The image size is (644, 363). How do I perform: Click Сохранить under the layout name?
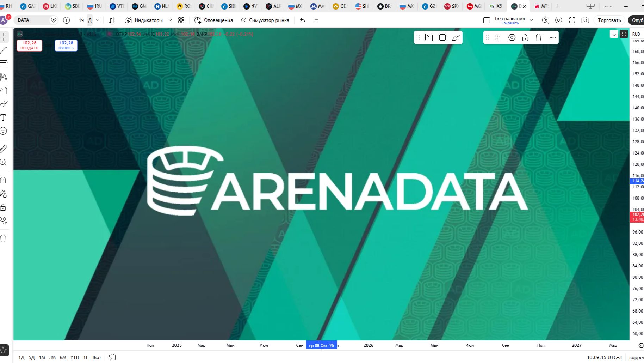click(510, 23)
